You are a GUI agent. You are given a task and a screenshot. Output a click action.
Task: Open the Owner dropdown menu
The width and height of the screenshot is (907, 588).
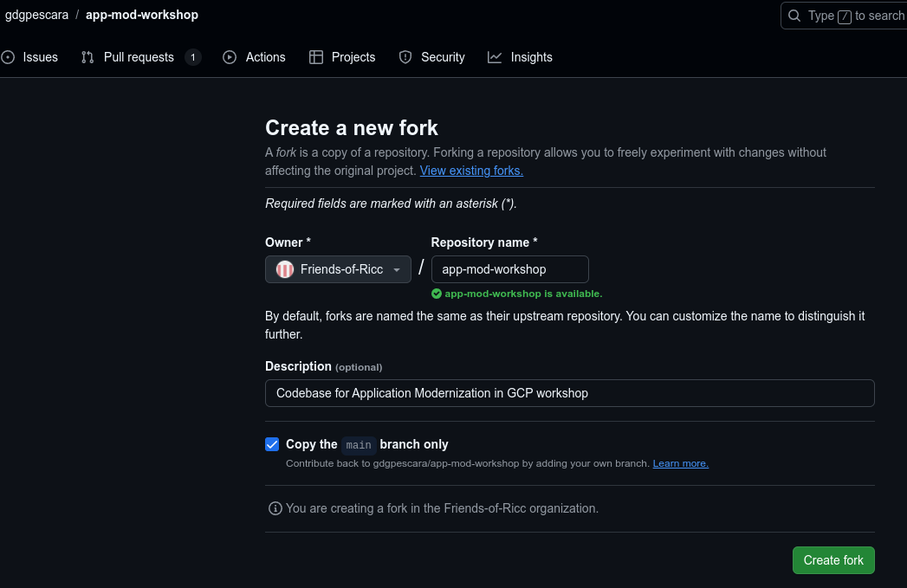(338, 269)
